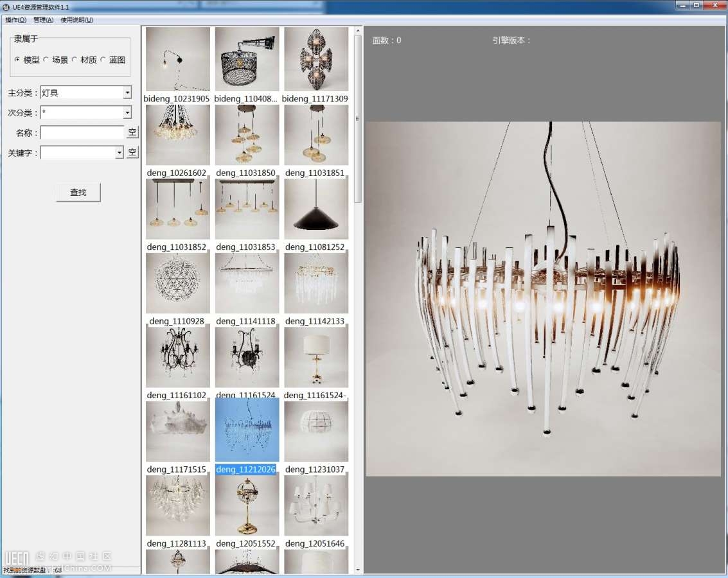Select the bideng_10231905 wall lamp thumbnail
The image size is (728, 578).
[x=177, y=59]
